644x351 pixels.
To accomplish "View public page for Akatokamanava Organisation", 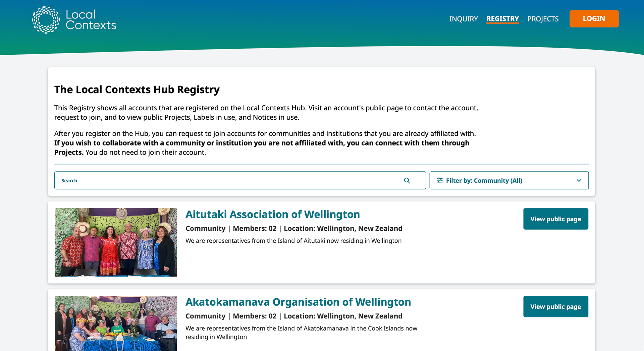I will [556, 307].
